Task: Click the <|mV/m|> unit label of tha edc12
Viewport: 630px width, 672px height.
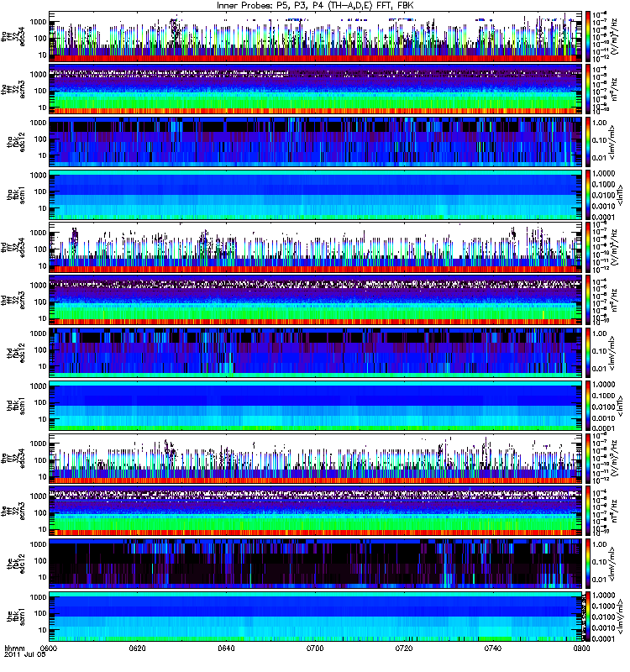Action: (612, 142)
